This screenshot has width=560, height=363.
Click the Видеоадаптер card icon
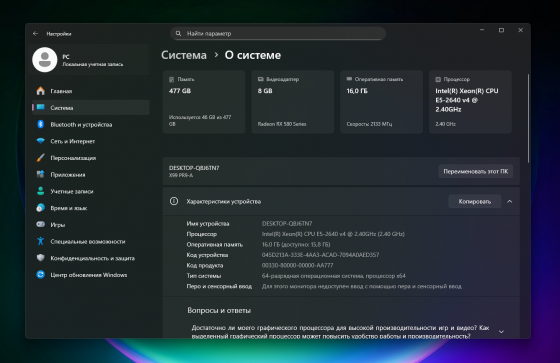coord(261,79)
